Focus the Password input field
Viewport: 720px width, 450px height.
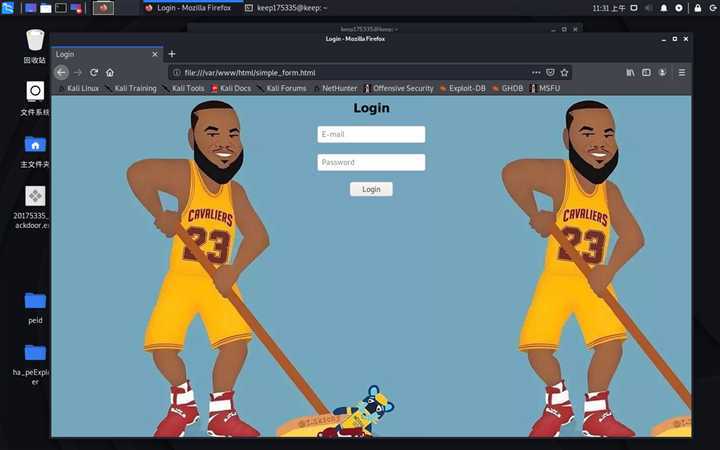(371, 162)
